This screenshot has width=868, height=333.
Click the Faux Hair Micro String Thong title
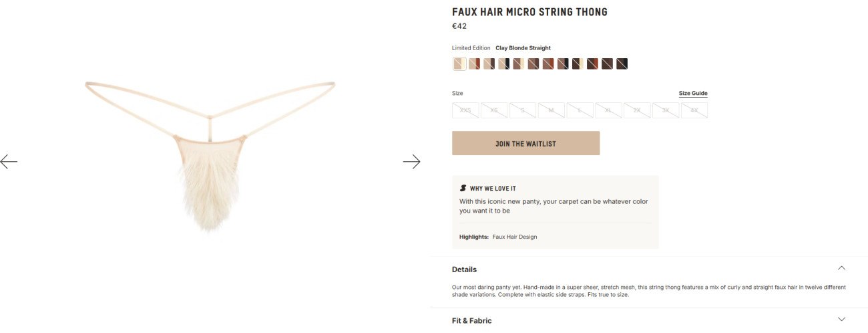[529, 12]
